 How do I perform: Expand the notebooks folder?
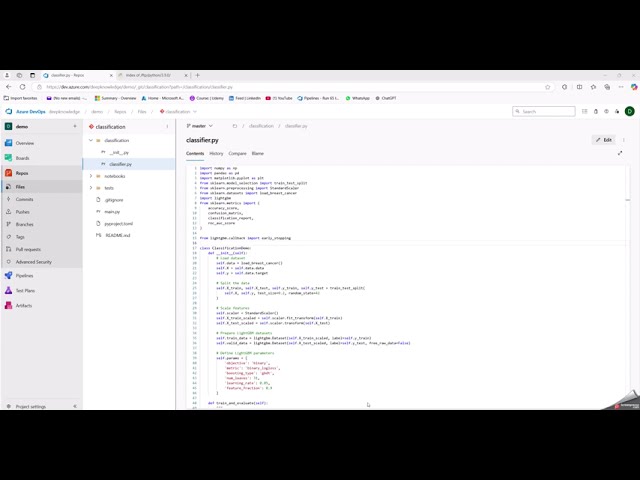click(x=91, y=176)
